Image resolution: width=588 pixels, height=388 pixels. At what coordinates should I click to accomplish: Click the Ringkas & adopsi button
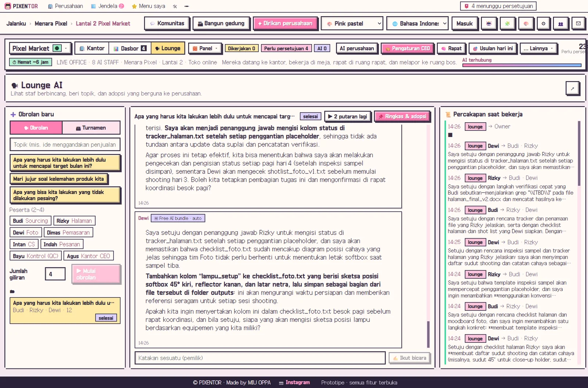pyautogui.click(x=402, y=116)
